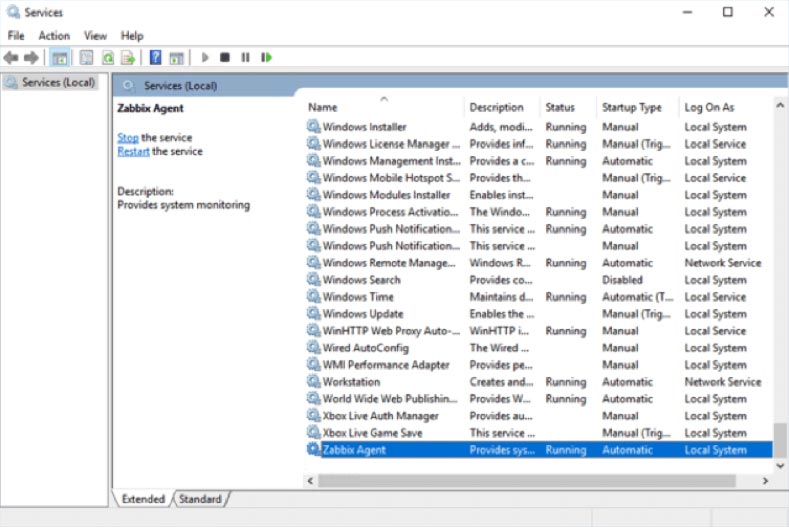Viewport: 789px width, 527px height.
Task: Toggle the Show/Hide Console Tree icon
Action: pos(60,58)
